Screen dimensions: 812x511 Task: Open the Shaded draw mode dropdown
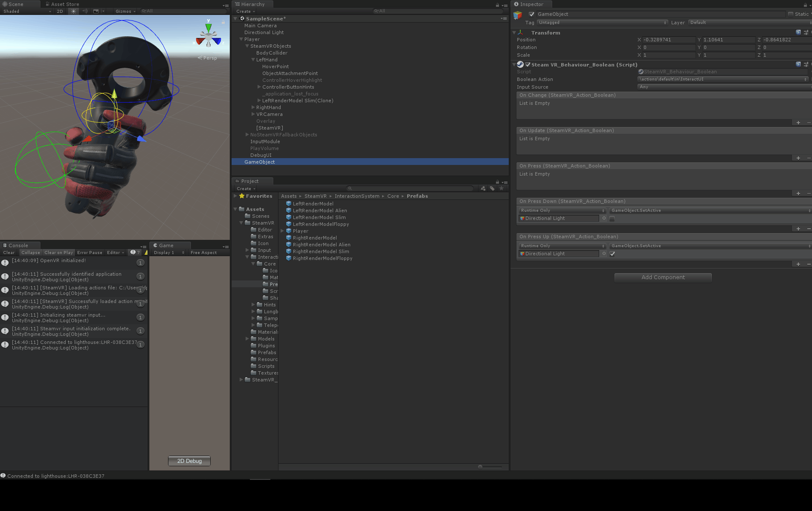tap(27, 12)
